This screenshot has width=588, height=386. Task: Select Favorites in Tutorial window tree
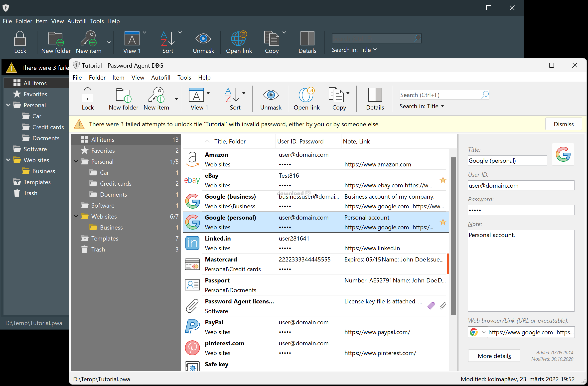pos(126,150)
